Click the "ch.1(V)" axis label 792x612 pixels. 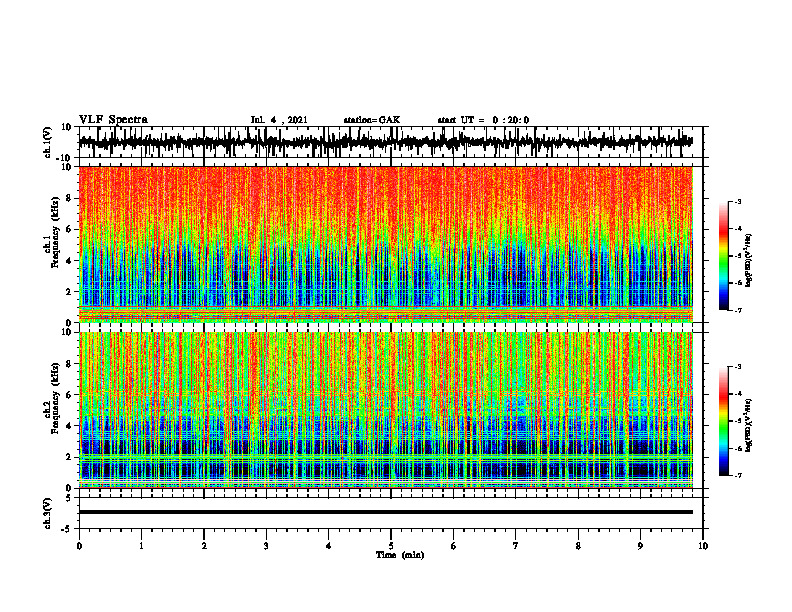pos(48,142)
